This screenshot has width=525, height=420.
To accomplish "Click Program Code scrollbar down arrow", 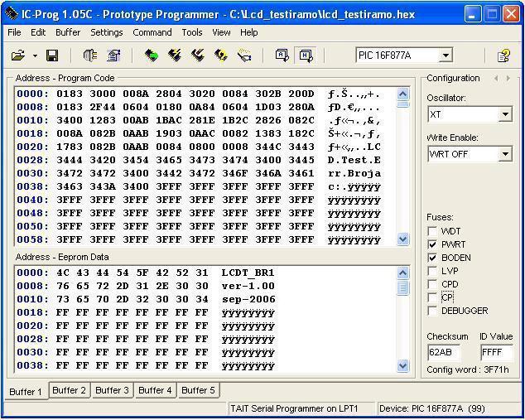I will (x=402, y=239).
